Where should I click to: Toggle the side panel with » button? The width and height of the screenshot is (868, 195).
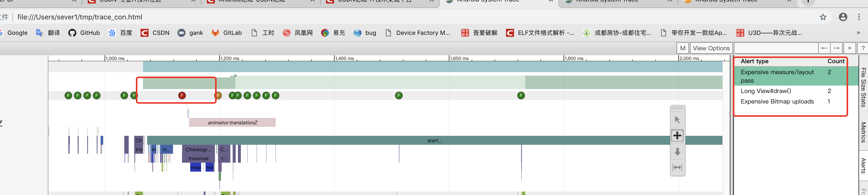850,48
